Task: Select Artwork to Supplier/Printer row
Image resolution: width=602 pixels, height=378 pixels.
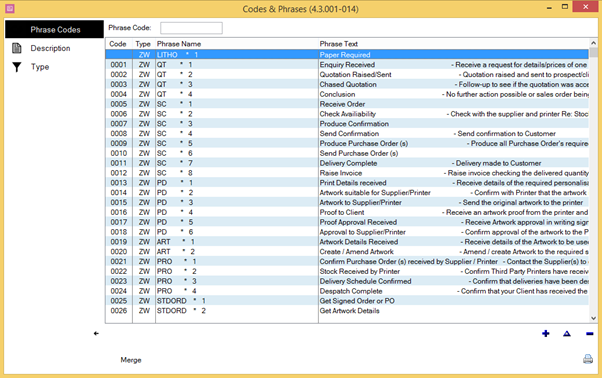Action: coord(347,203)
